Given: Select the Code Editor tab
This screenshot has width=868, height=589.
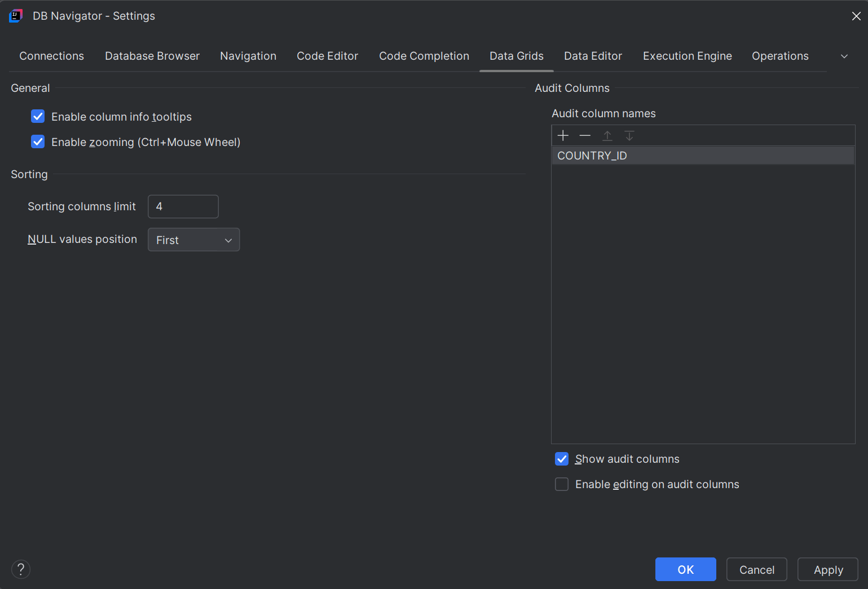Looking at the screenshot, I should (x=327, y=56).
